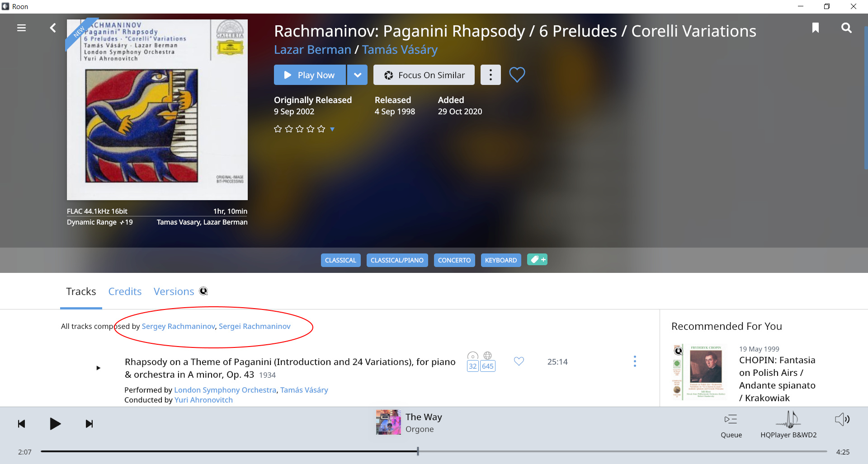Open bookmarks via the bookmark icon

pyautogui.click(x=816, y=28)
